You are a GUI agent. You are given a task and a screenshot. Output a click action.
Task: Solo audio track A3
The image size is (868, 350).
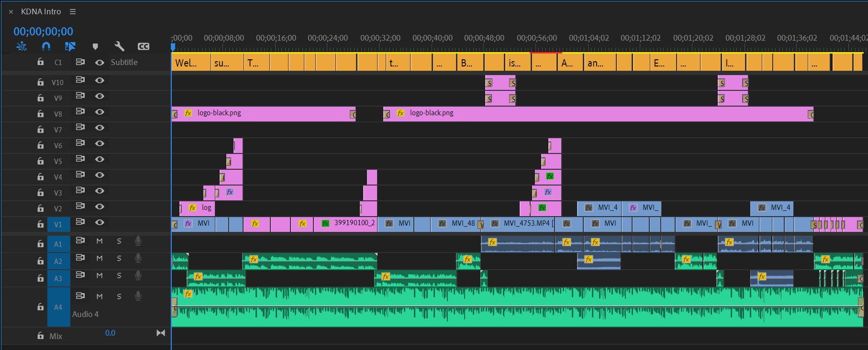[119, 275]
